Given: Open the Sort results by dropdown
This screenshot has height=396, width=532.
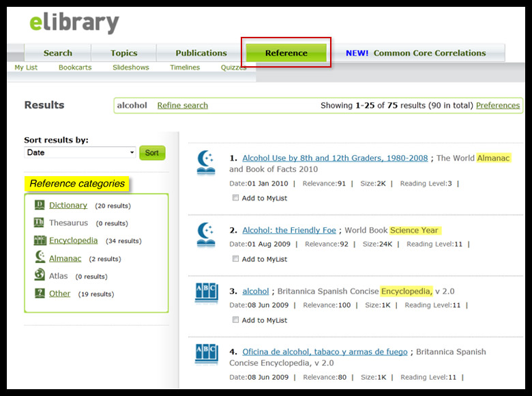Looking at the screenshot, I should (x=80, y=153).
